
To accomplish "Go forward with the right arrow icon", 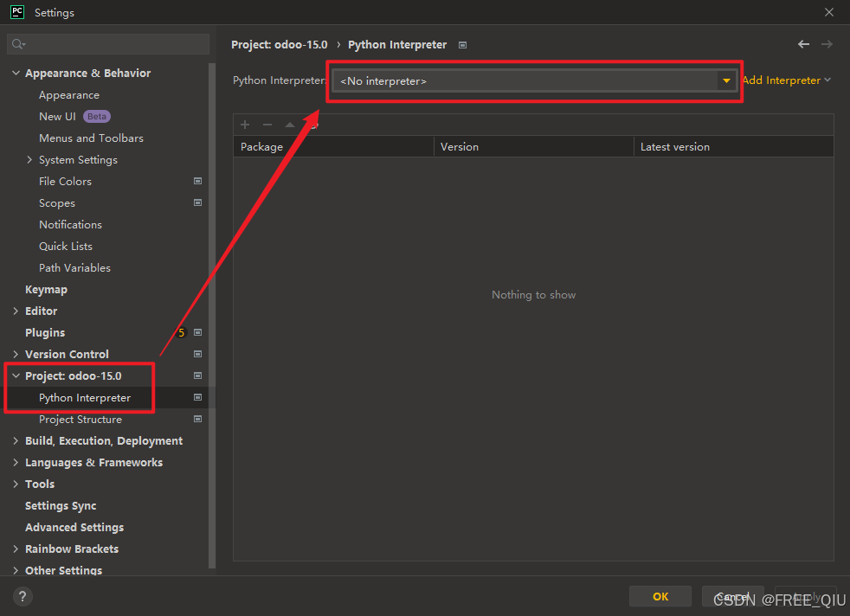I will (827, 44).
